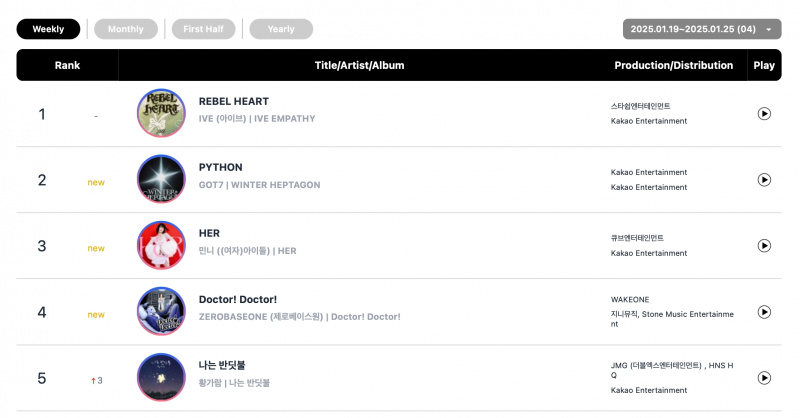Image resolution: width=800 pixels, height=418 pixels.
Task: Click the dropdown arrow beside date range
Action: point(768,30)
